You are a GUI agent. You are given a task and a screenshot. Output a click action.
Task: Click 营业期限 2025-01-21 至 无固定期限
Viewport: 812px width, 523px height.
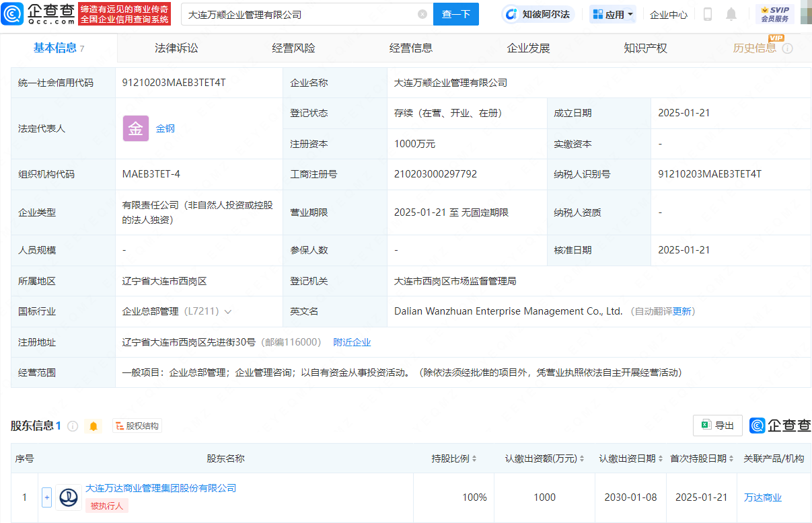click(451, 212)
